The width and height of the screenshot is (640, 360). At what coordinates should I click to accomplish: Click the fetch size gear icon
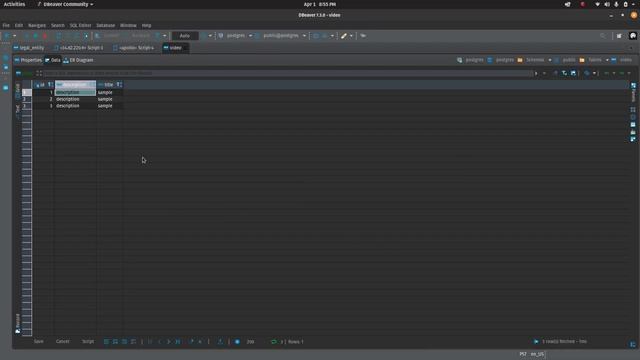pyautogui.click(x=237, y=342)
